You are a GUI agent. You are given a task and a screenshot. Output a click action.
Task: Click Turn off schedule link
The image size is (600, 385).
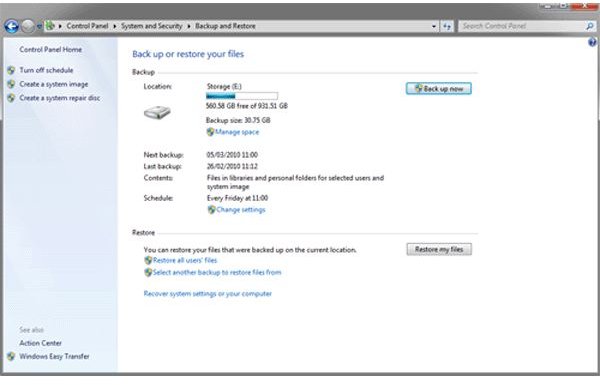coord(46,70)
